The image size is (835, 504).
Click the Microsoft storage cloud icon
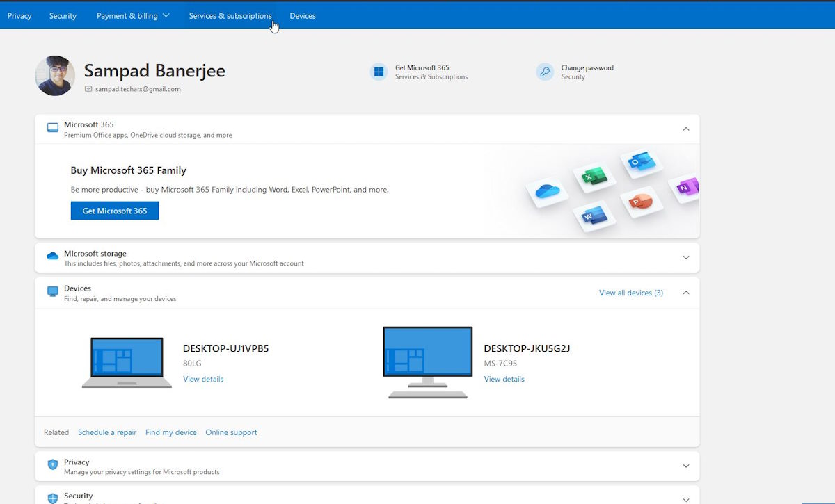point(53,257)
